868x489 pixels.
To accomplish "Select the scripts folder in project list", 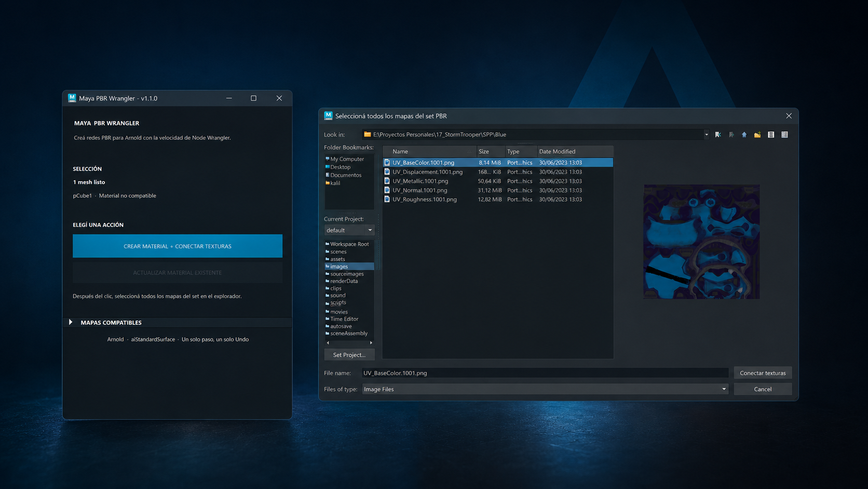I will point(338,302).
